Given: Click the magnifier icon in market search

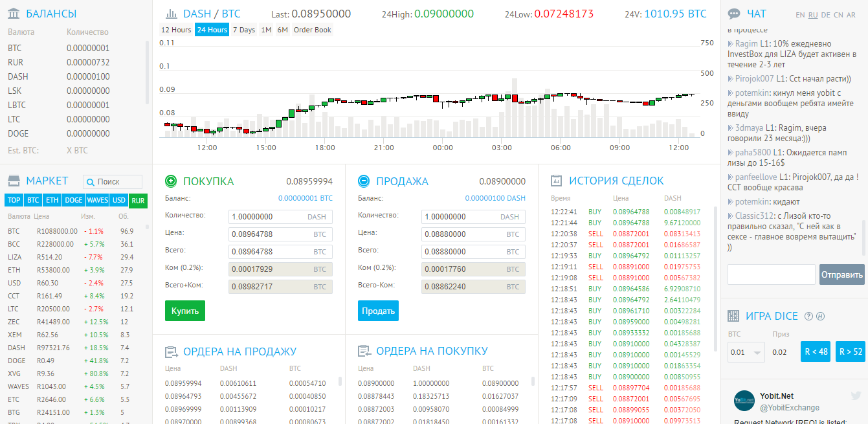Looking at the screenshot, I should pos(90,182).
